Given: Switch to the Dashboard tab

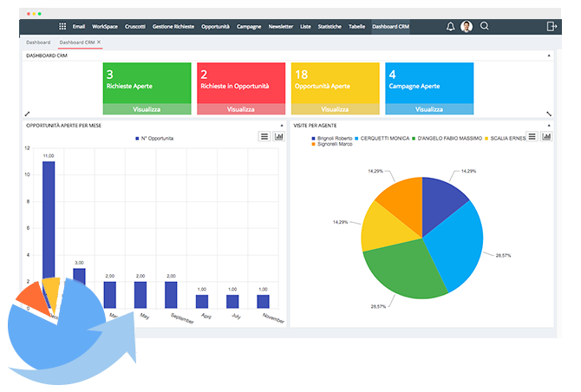Looking at the screenshot, I should click(x=38, y=42).
